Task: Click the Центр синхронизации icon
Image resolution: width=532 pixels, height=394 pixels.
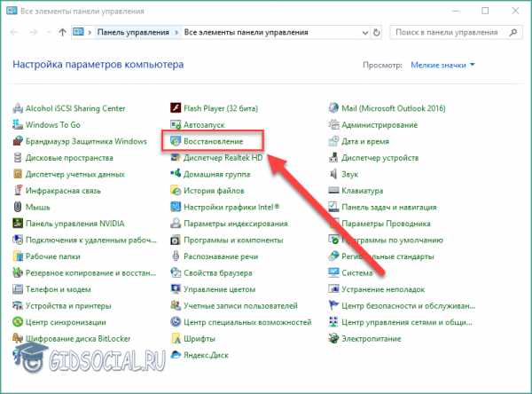Action: [x=18, y=322]
